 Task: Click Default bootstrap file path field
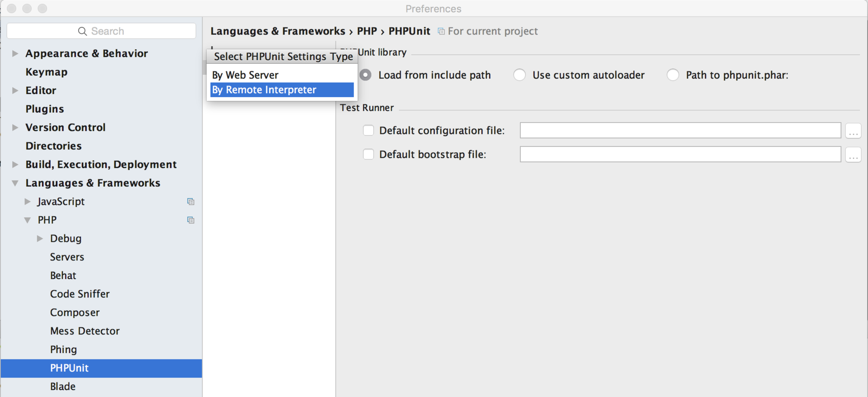pos(680,154)
